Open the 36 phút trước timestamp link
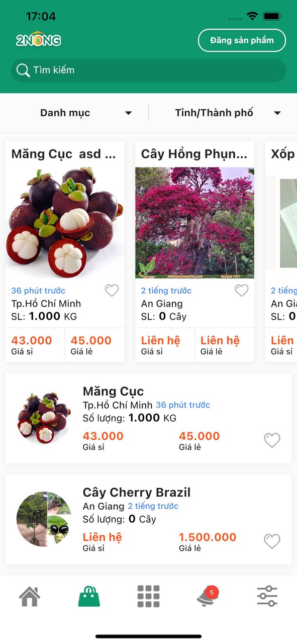This screenshot has height=644, width=297. tap(38, 290)
